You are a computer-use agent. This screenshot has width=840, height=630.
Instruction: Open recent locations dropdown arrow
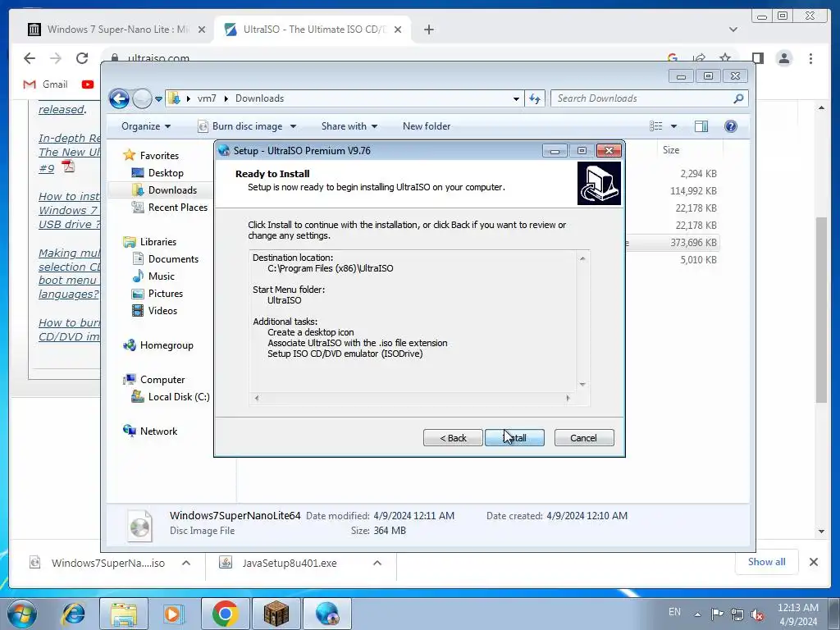tap(158, 98)
